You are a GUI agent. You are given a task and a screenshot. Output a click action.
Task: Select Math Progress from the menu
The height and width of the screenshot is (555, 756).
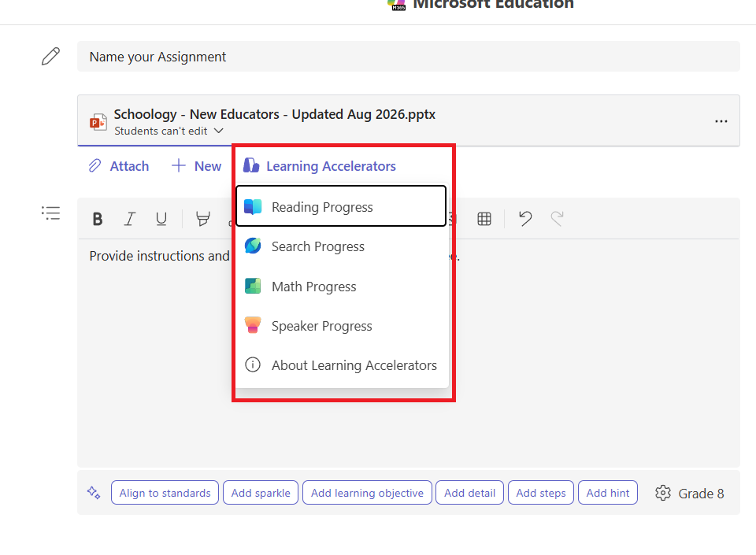point(341,287)
